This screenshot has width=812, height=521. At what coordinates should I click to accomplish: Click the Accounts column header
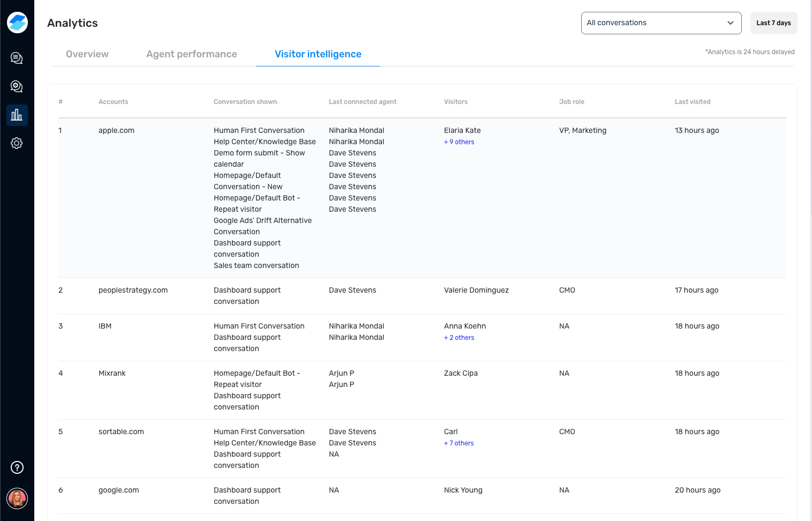point(113,102)
